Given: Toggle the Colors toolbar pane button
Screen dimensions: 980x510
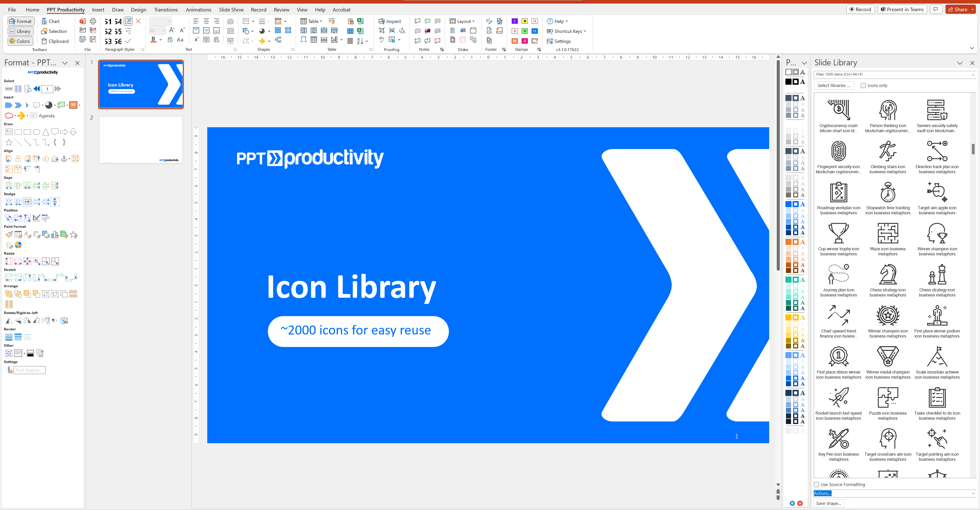Looking at the screenshot, I should 20,41.
